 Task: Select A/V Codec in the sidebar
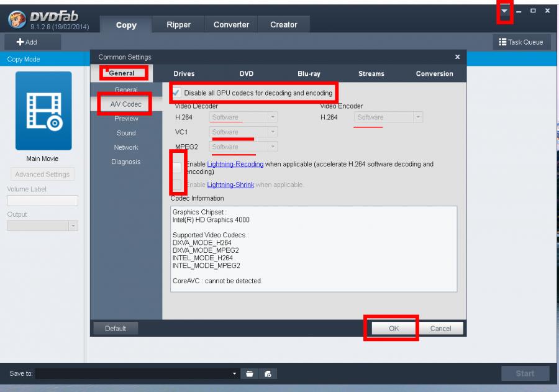tap(126, 104)
